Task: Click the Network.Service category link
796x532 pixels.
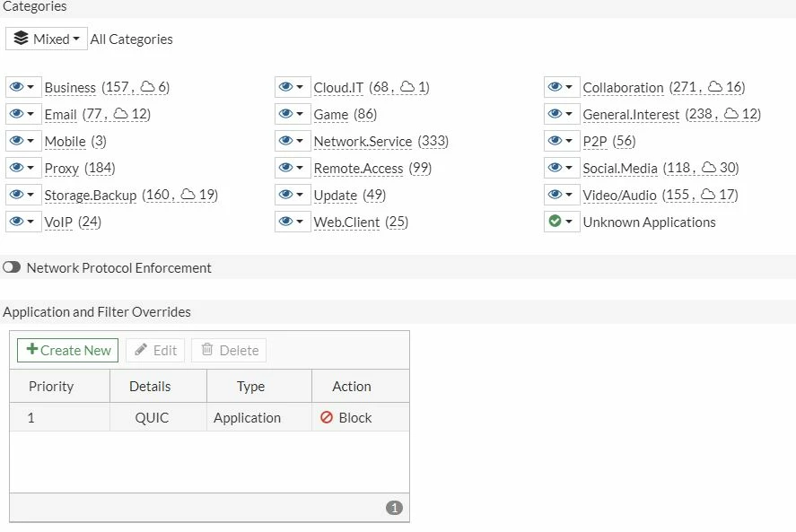Action: 363,142
